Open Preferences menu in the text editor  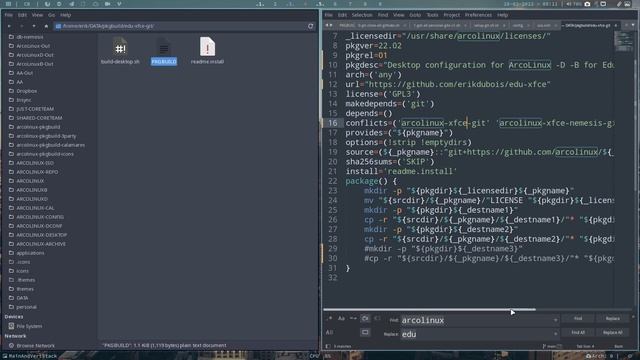(x=478, y=15)
